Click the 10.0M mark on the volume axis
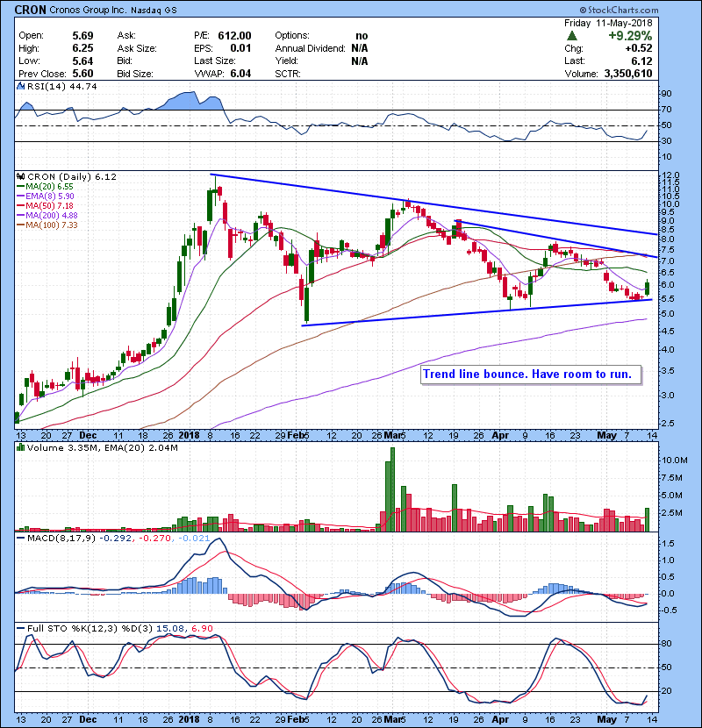Viewport: 702px width, 728px height. tap(675, 460)
